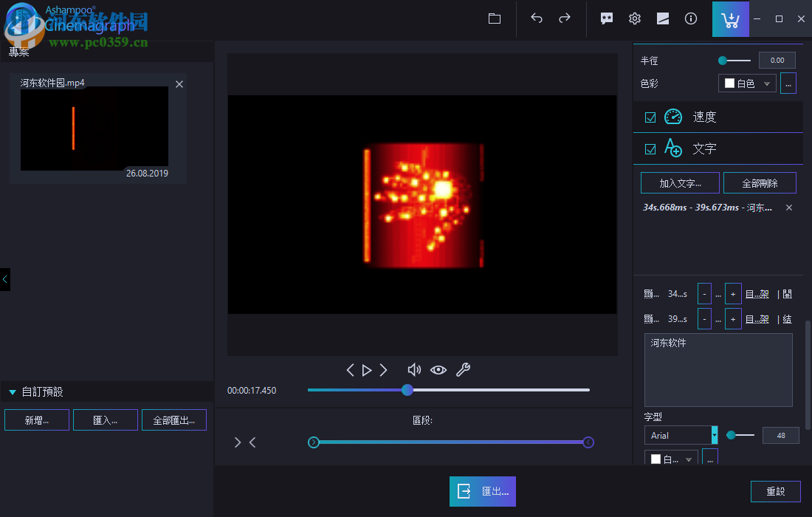Click the 匯出... export button

tap(483, 491)
